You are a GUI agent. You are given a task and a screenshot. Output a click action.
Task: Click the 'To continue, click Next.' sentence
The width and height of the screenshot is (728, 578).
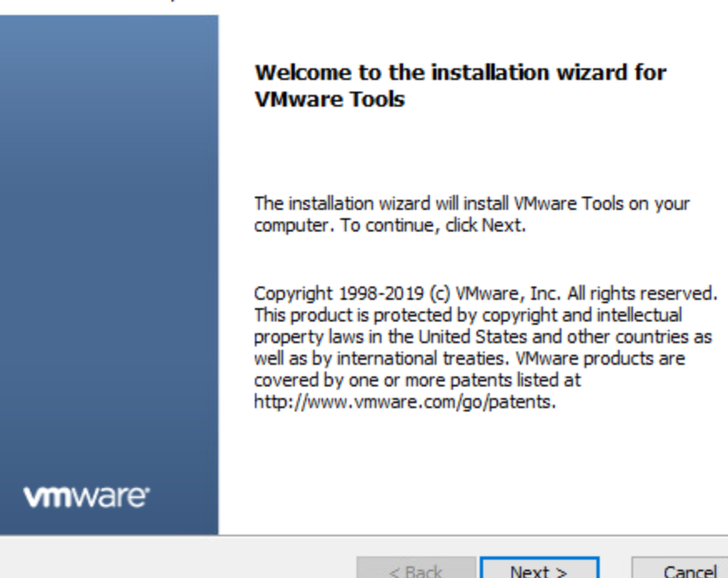pyautogui.click(x=432, y=225)
